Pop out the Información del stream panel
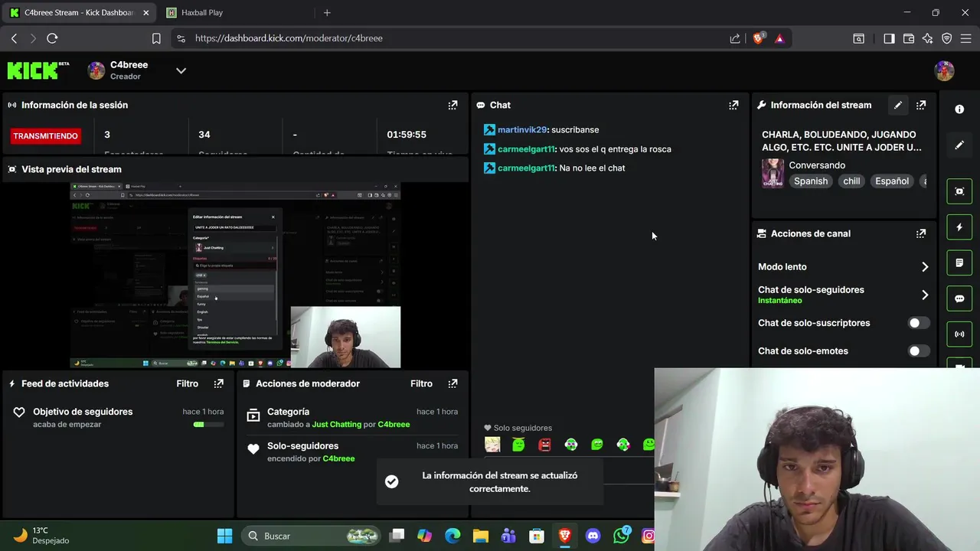The height and width of the screenshot is (551, 980). (921, 105)
